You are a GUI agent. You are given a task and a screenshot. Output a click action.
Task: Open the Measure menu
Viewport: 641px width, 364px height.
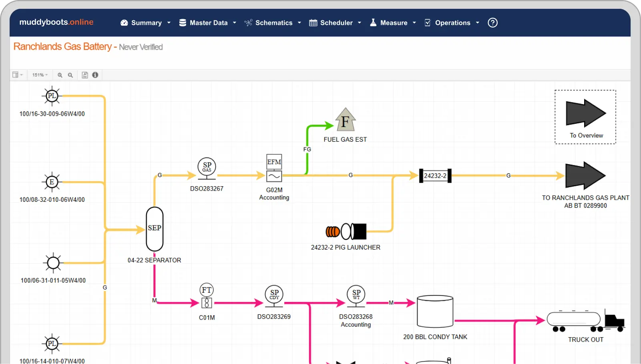pos(393,23)
